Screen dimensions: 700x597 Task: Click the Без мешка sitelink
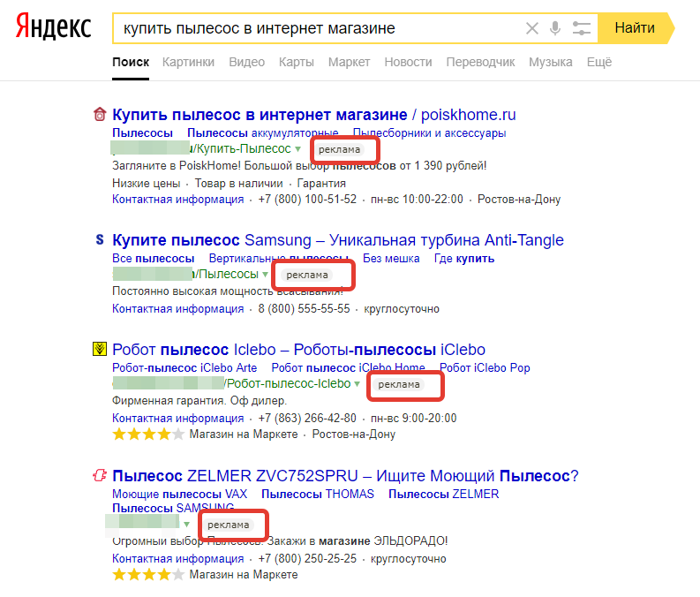point(391,259)
